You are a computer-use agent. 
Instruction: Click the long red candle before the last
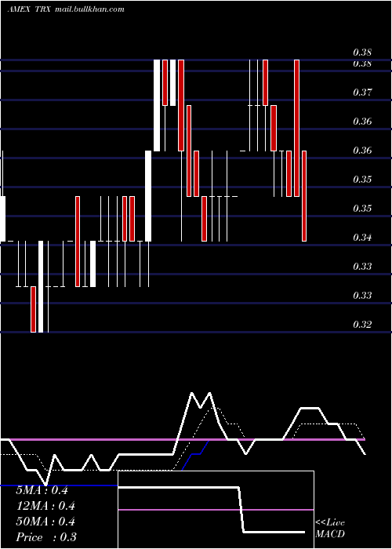coord(297,128)
